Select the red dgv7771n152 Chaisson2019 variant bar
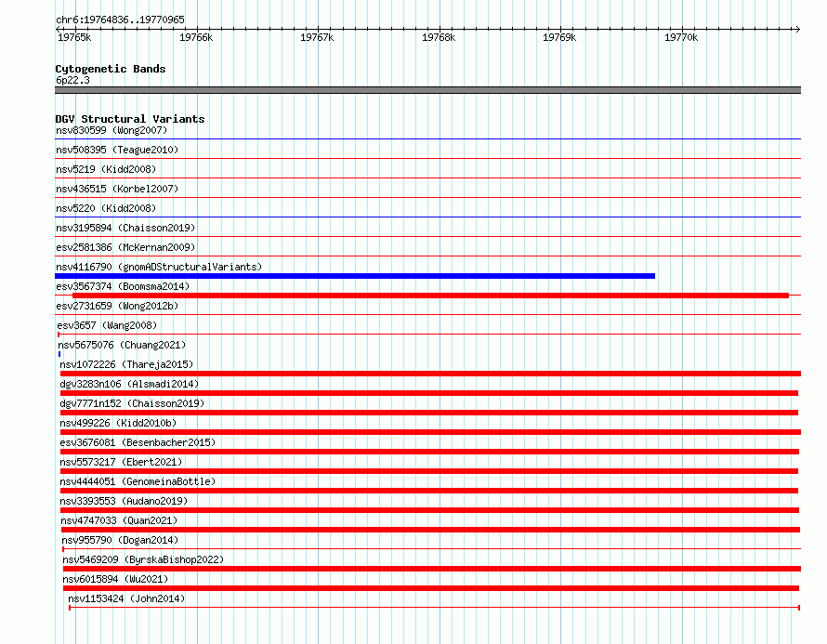 429,413
